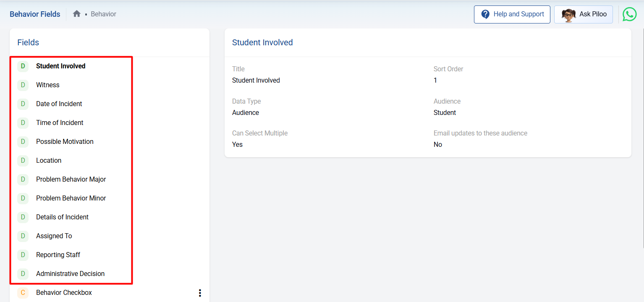This screenshot has height=302, width=644.
Task: Open Details of Incident field
Action: [62, 217]
